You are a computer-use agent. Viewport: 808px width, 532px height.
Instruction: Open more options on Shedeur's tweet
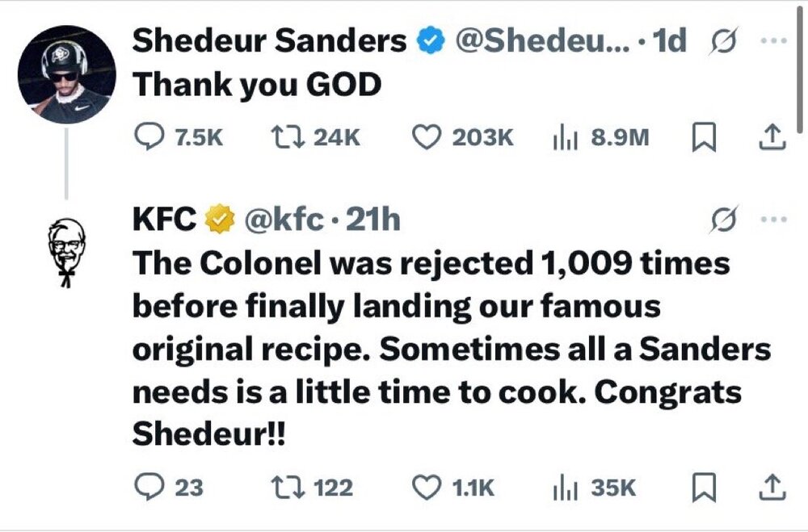pyautogui.click(x=772, y=40)
